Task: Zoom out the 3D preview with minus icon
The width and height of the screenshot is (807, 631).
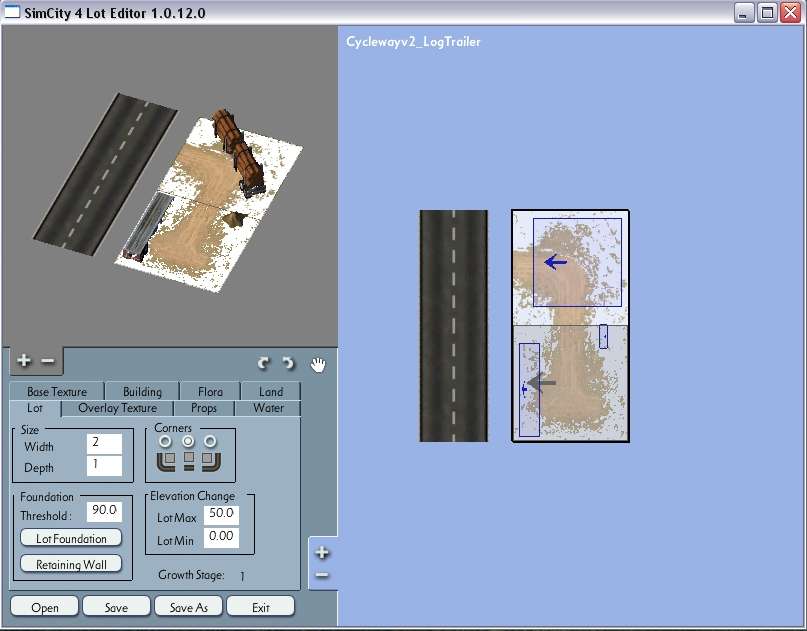Action: [48, 361]
